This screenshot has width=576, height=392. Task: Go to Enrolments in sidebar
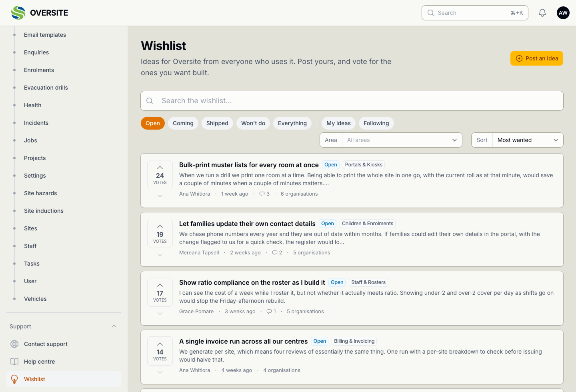[x=39, y=70]
